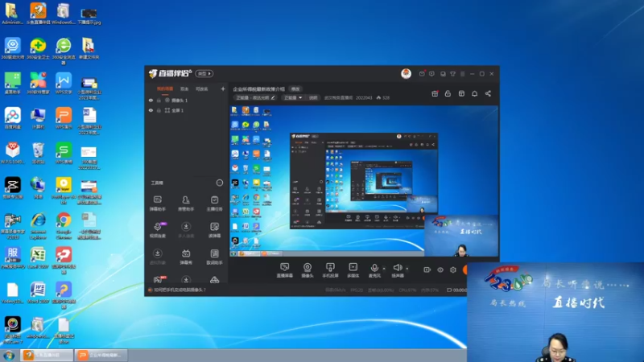Click the gift box icon with red dot
Image resolution: width=644 pixels, height=362 pixels.
click(x=435, y=93)
